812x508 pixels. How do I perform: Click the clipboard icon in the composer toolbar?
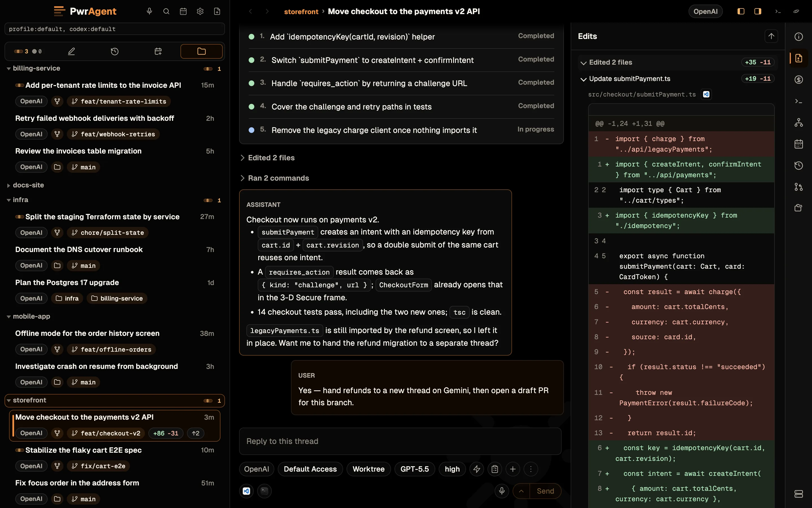point(495,469)
